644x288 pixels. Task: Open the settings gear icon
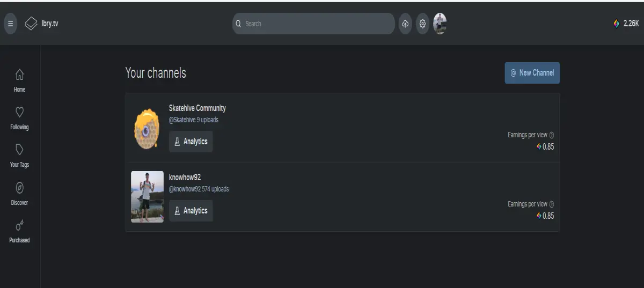423,24
